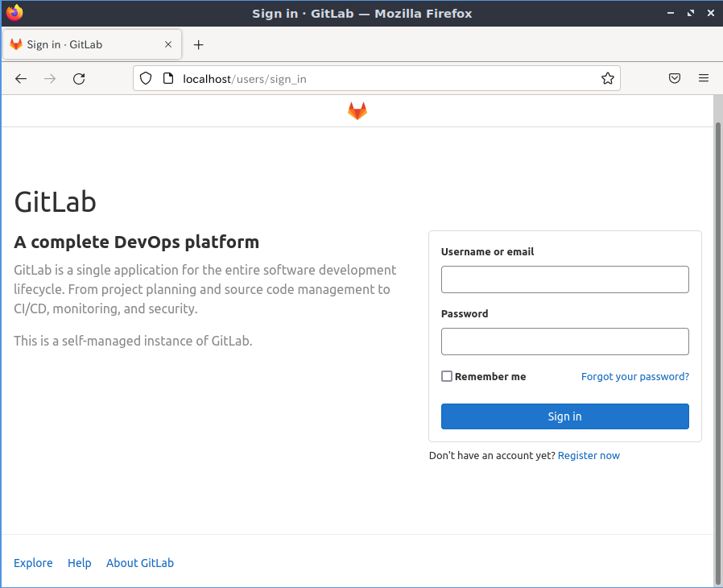The image size is (723, 588).
Task: Open the About GitLab footer link
Action: [x=140, y=563]
